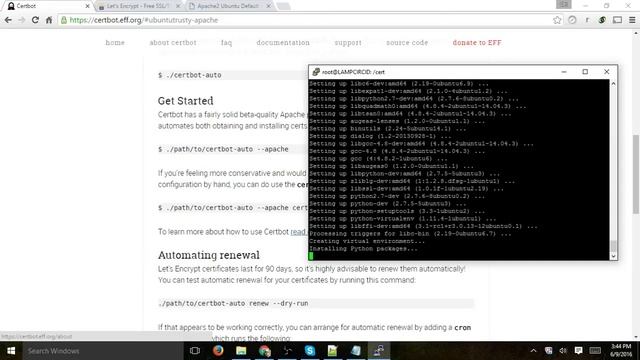Show hidden system tray icons
This screenshot has width=640, height=360.
pyautogui.click(x=533, y=351)
